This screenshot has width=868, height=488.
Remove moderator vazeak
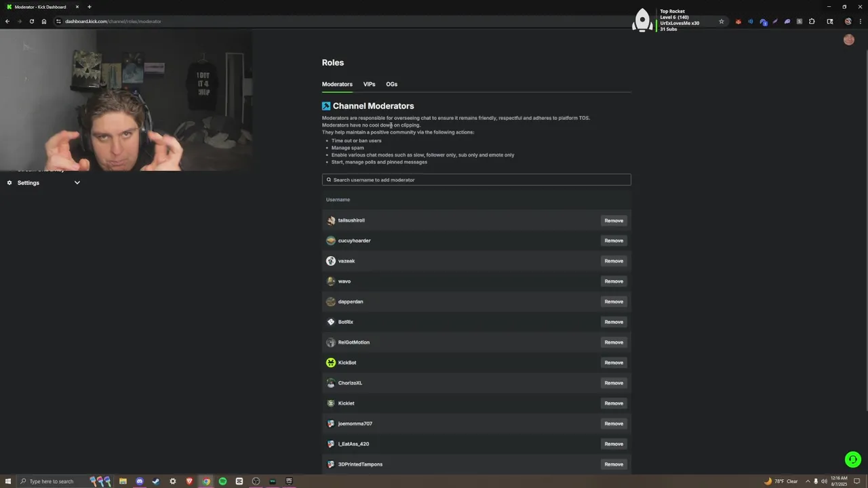[614, 261]
